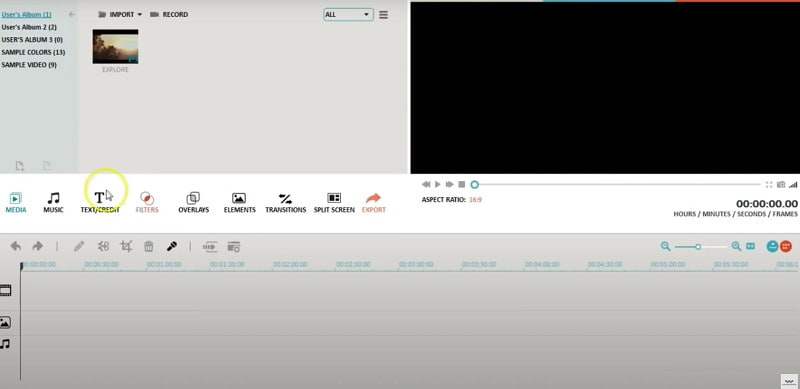Select the EXPLORE media thumbnail
Screen dimensions: 800x389
pyautogui.click(x=115, y=46)
